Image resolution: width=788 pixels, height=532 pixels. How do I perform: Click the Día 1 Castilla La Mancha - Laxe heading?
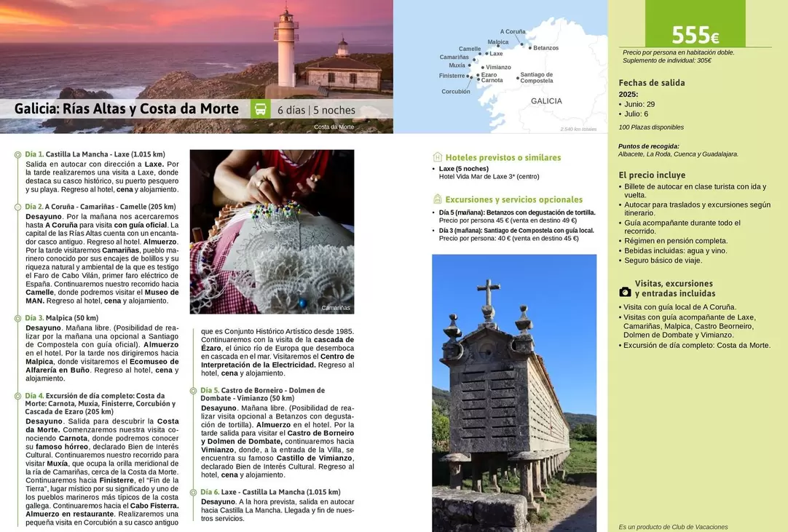95,154
